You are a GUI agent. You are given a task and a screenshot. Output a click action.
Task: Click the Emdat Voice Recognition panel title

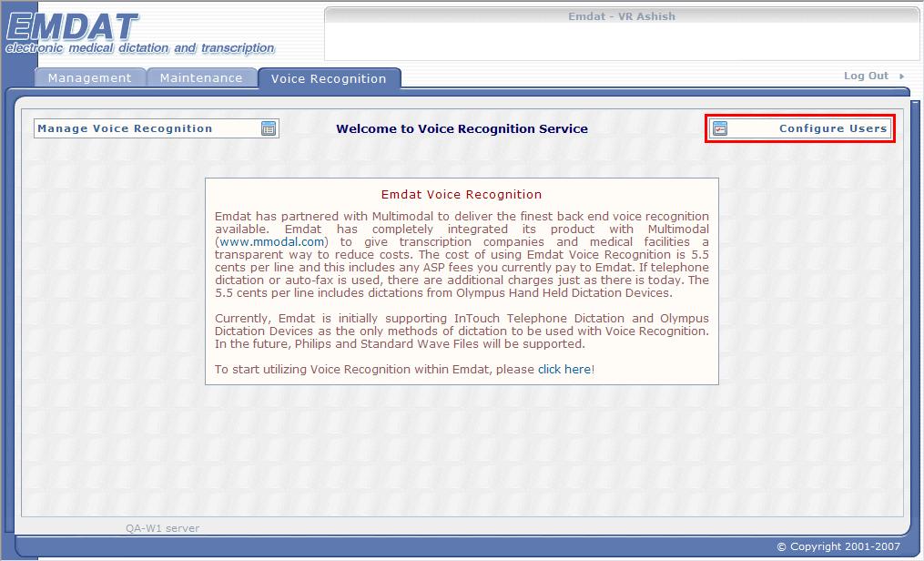462,194
